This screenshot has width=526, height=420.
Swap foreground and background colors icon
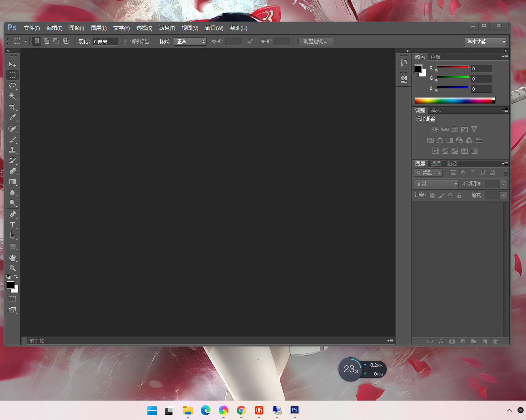(16, 277)
